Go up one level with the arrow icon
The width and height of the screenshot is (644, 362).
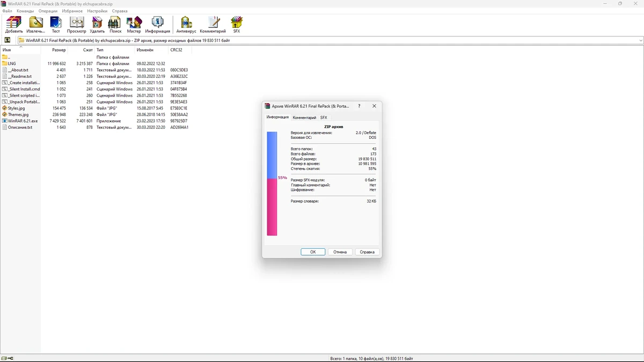pos(8,40)
